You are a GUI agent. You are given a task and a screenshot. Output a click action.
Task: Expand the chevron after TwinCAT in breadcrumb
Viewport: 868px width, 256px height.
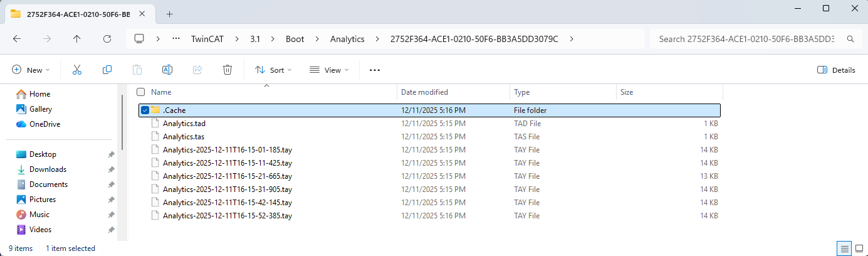point(237,39)
